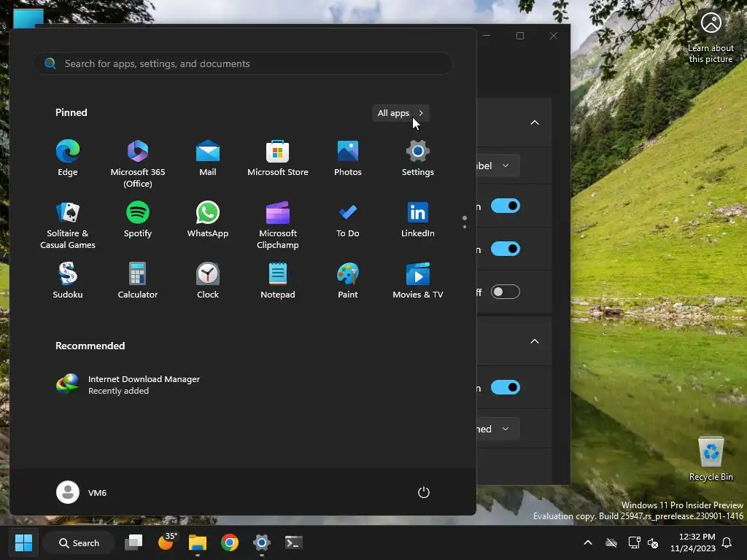Launch Sudoku game
This screenshot has height=560, width=747.
coord(68,281)
